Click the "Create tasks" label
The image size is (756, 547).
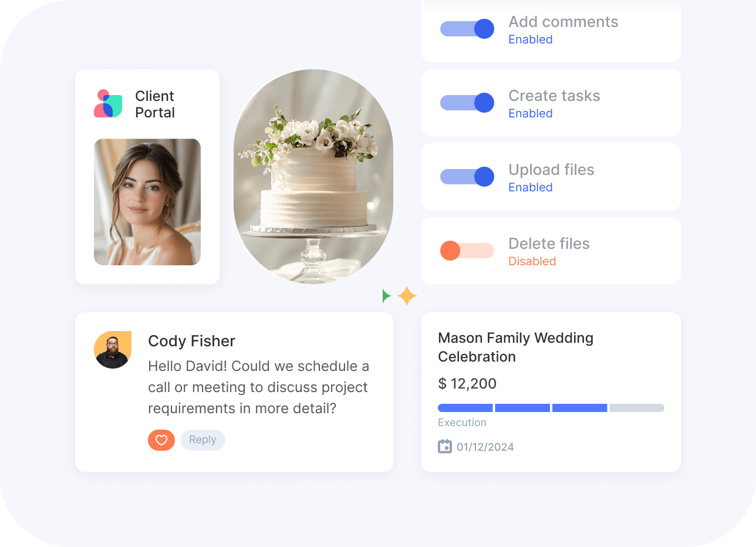pos(554,96)
